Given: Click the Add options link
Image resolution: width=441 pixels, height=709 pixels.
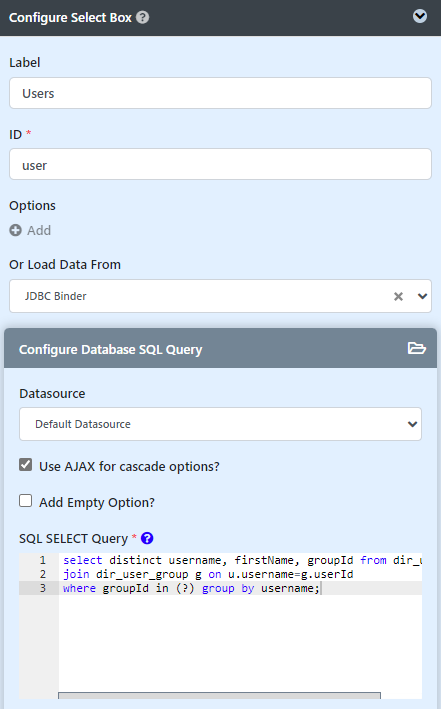Looking at the screenshot, I should (x=39, y=231).
